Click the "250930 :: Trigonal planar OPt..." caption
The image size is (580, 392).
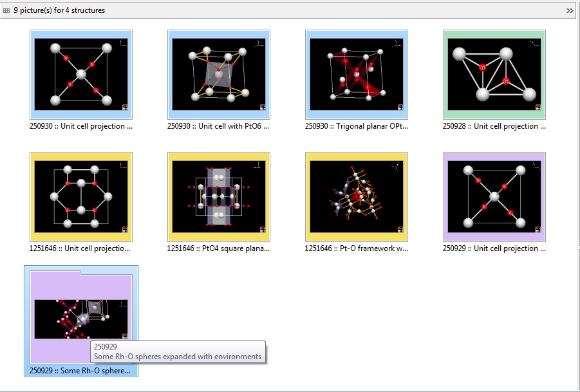(356, 126)
